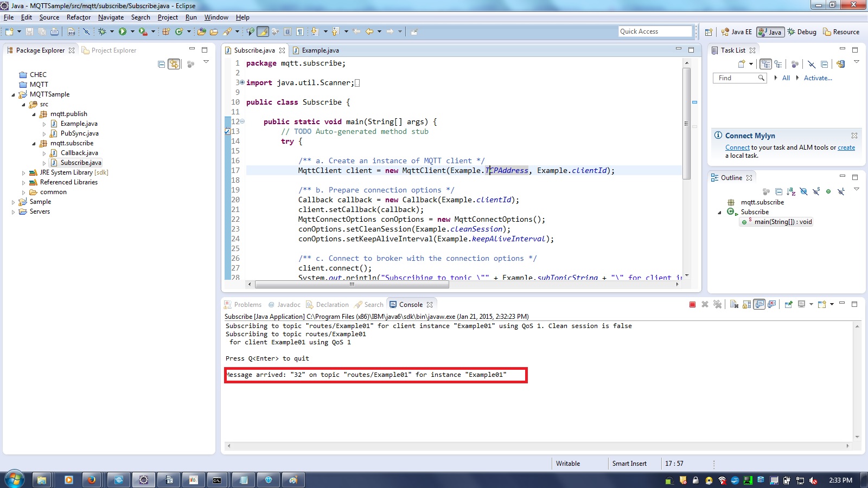Click Back navigation arrow in toolbar
Viewport: 868px width, 488px height.
pos(369,32)
